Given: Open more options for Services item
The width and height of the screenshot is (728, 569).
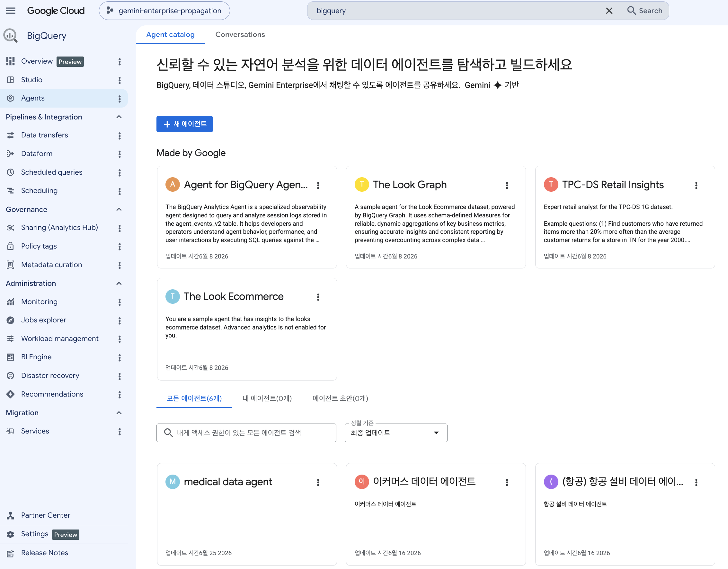Looking at the screenshot, I should click(x=119, y=432).
